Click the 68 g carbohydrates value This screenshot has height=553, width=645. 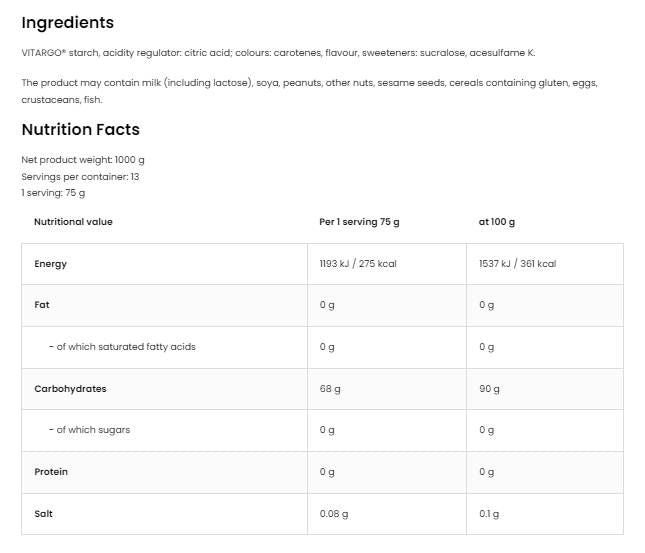[330, 388]
